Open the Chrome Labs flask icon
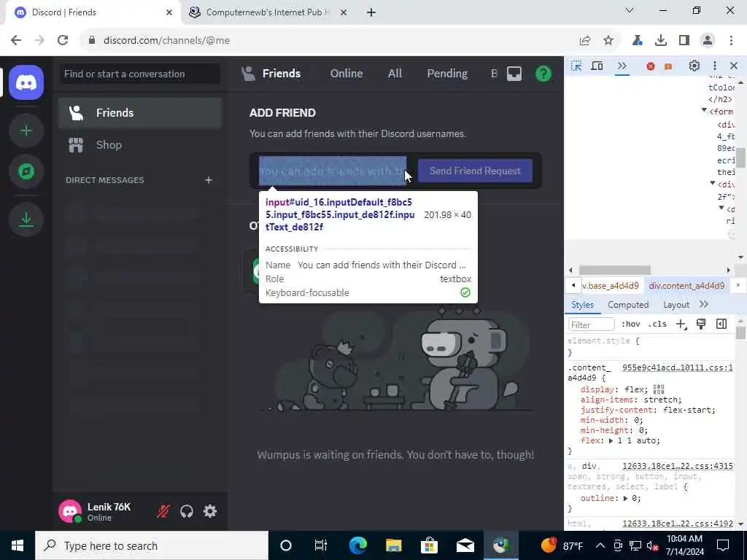This screenshot has width=747, height=560. (x=637, y=41)
